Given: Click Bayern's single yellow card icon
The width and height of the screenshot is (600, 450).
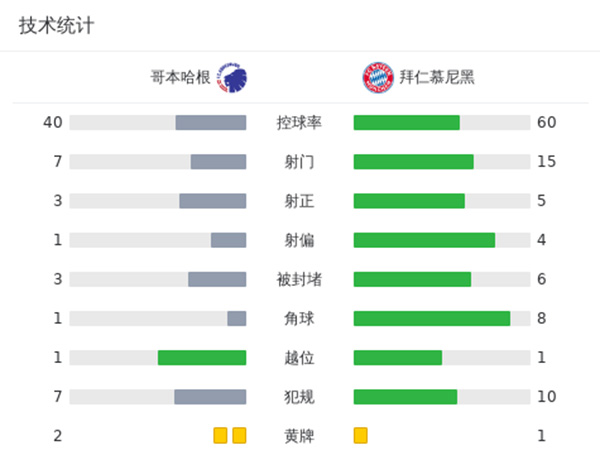Looking at the screenshot, I should click(x=361, y=435).
